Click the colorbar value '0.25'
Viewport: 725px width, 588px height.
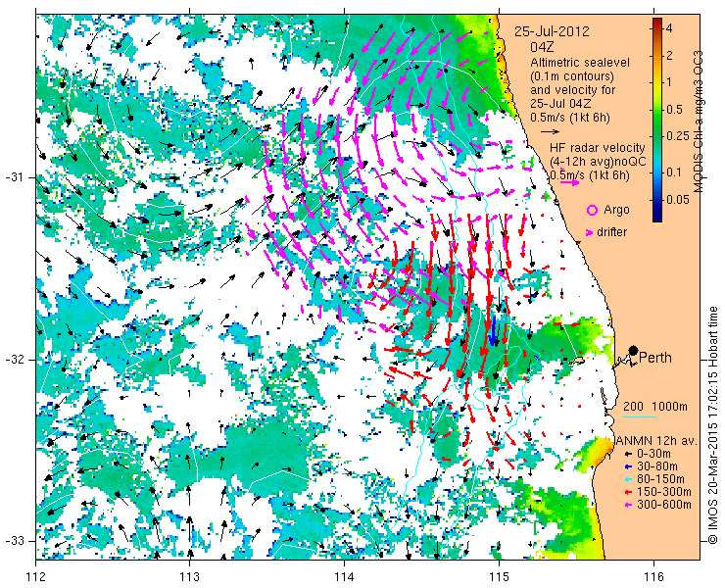(x=677, y=136)
